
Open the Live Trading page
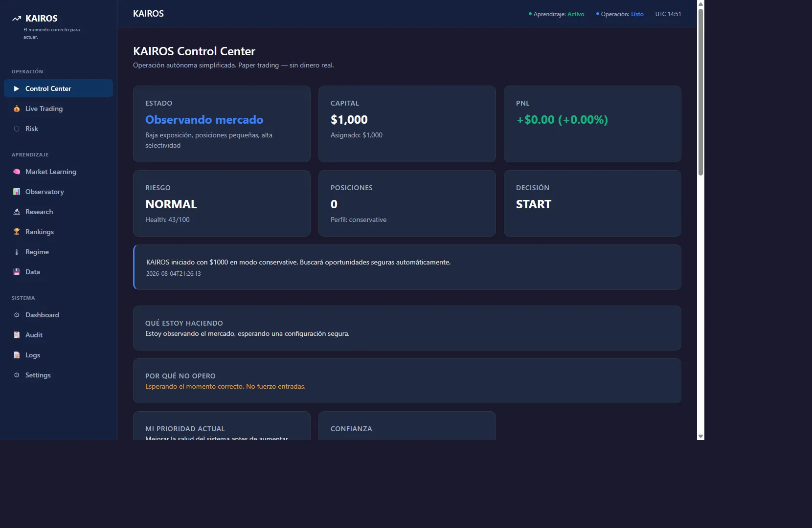pos(58,109)
